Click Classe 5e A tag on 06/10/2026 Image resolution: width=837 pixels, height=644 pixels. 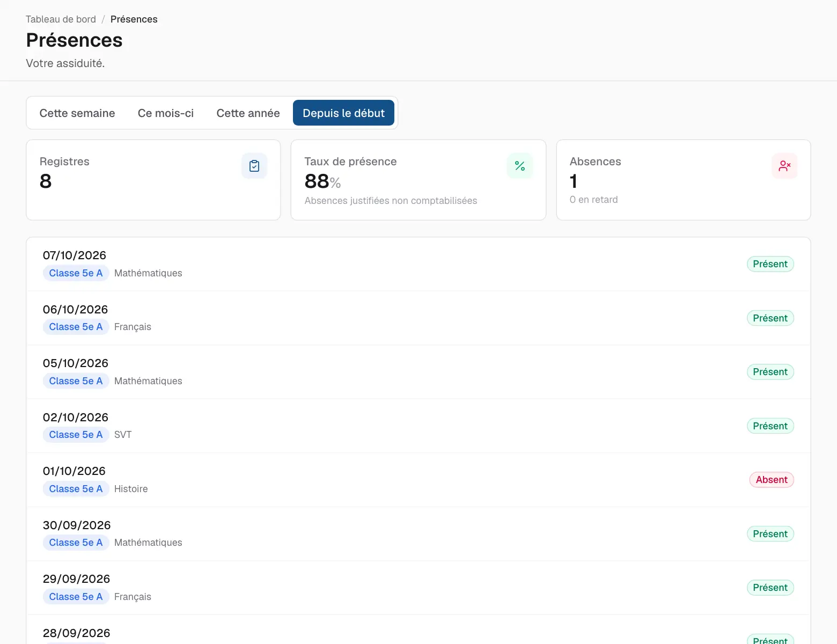click(76, 327)
